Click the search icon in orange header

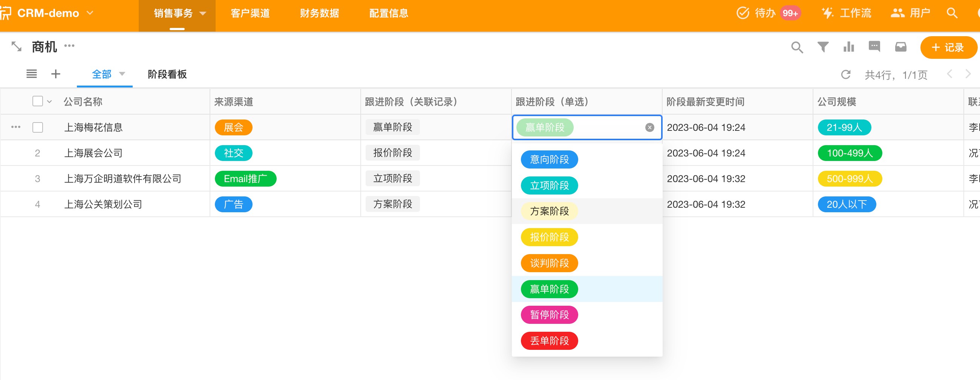click(x=952, y=13)
